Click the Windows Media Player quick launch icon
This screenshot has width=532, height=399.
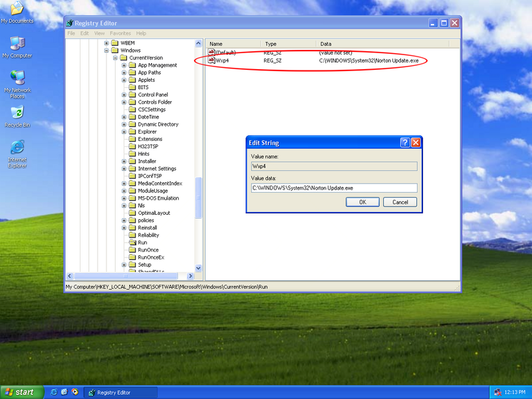click(x=74, y=392)
